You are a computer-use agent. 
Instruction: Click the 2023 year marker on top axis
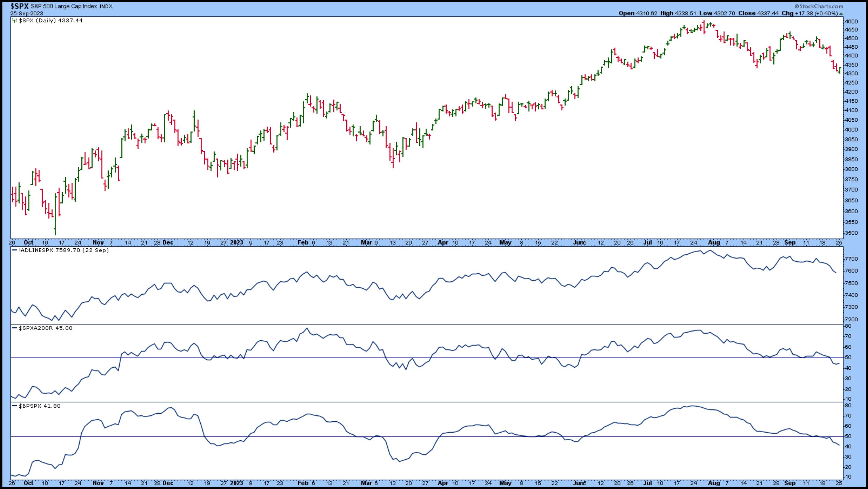point(237,242)
